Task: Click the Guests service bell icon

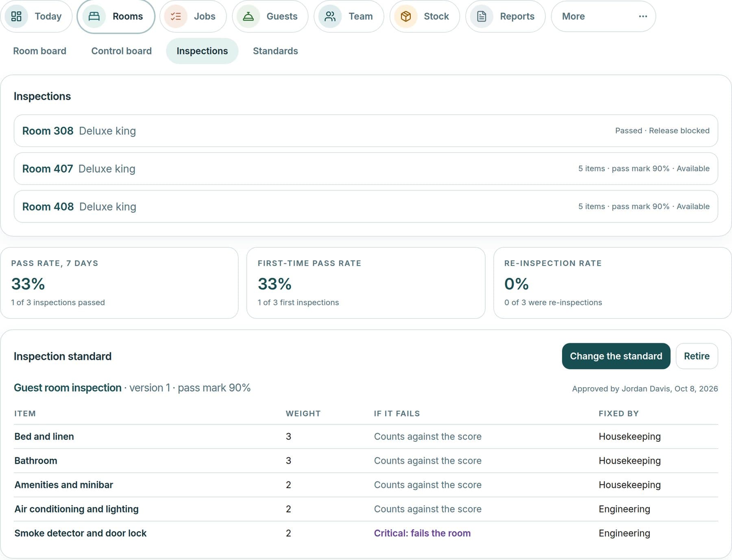Action: click(x=248, y=16)
